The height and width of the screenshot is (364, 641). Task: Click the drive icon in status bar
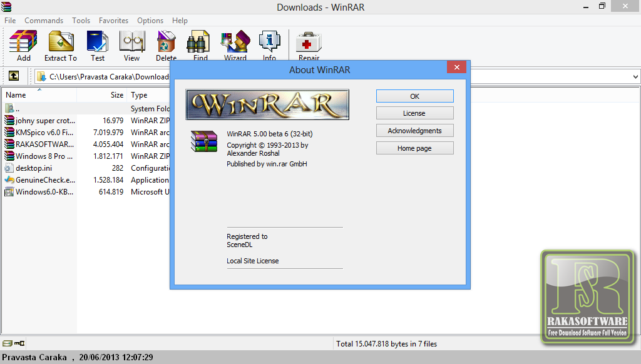[x=8, y=343]
